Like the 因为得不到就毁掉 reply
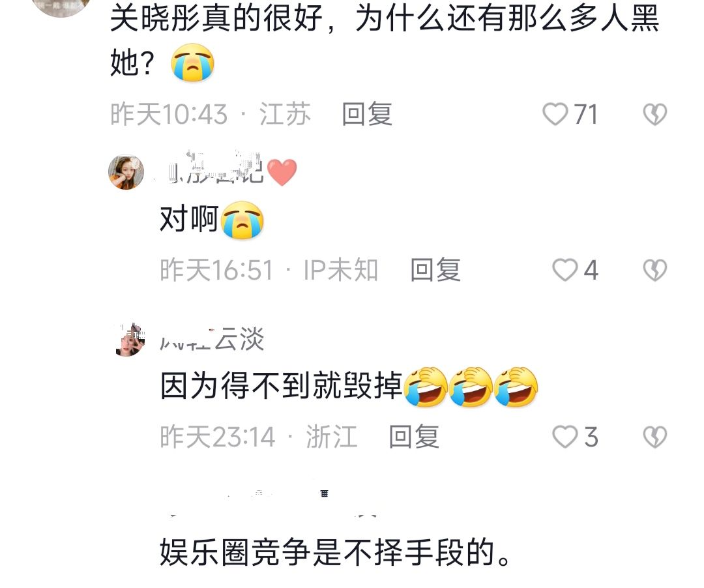Viewport: 704px width, 588px height. point(565,437)
